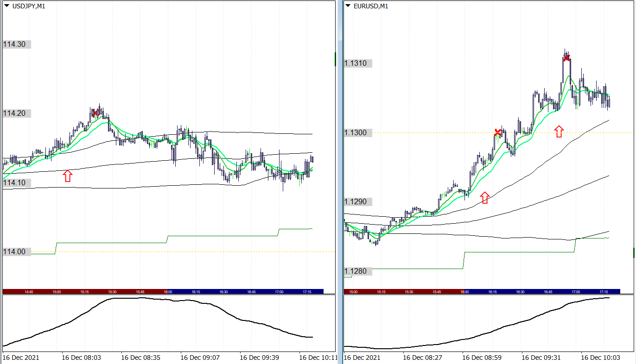The width and height of the screenshot is (636, 364).
Task: Open the EURUSD,M1 chart dropdown triangle
Action: pos(348,6)
